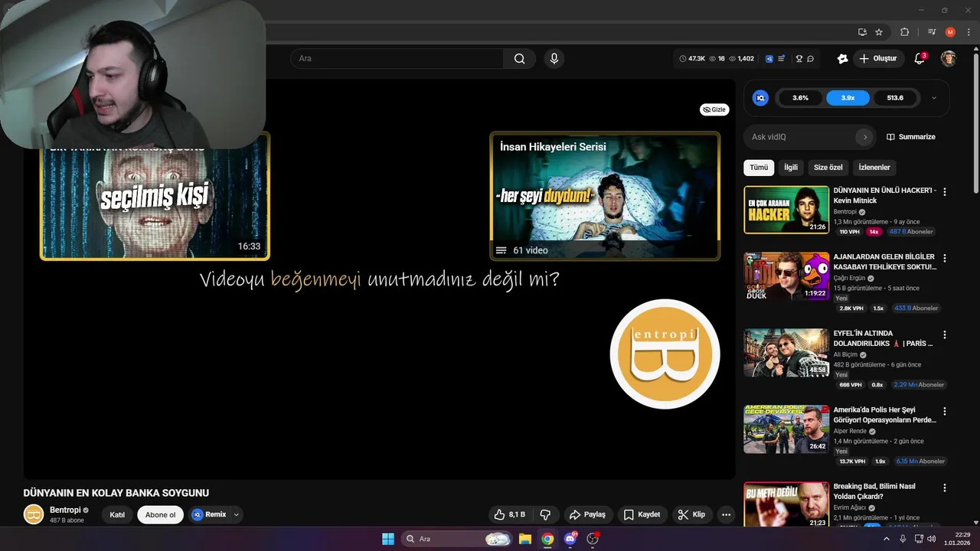
Task: Open the Bentropi channel name link
Action: pos(65,510)
